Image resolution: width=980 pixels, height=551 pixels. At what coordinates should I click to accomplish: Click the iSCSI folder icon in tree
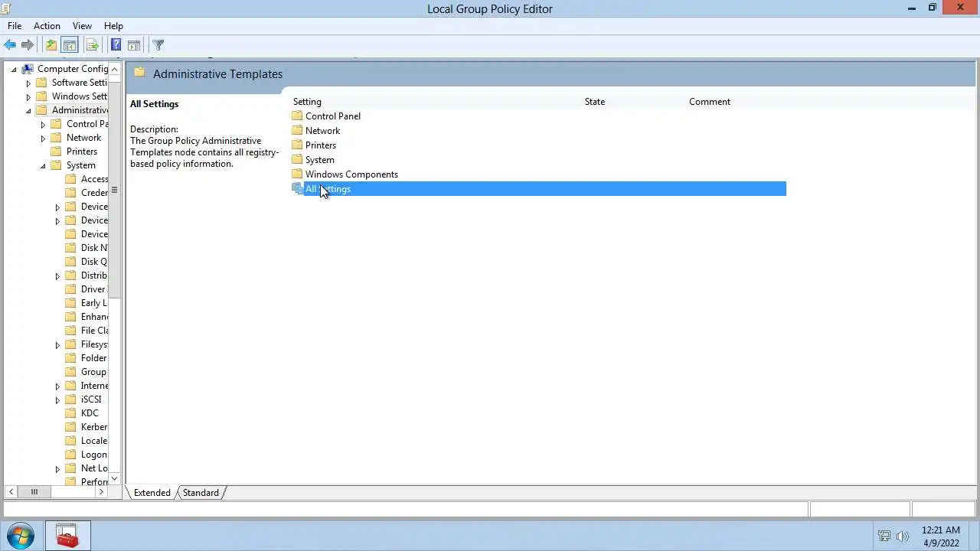(x=71, y=399)
